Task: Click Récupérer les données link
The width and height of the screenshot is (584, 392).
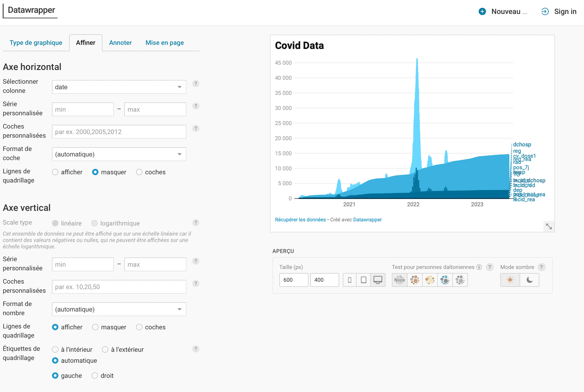Action: coord(300,220)
